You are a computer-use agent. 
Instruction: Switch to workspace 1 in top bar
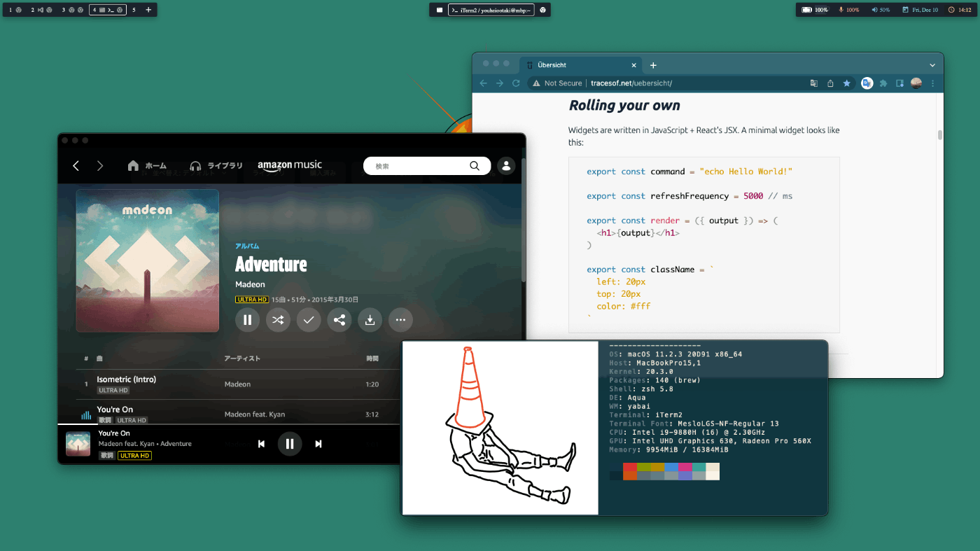click(x=15, y=10)
